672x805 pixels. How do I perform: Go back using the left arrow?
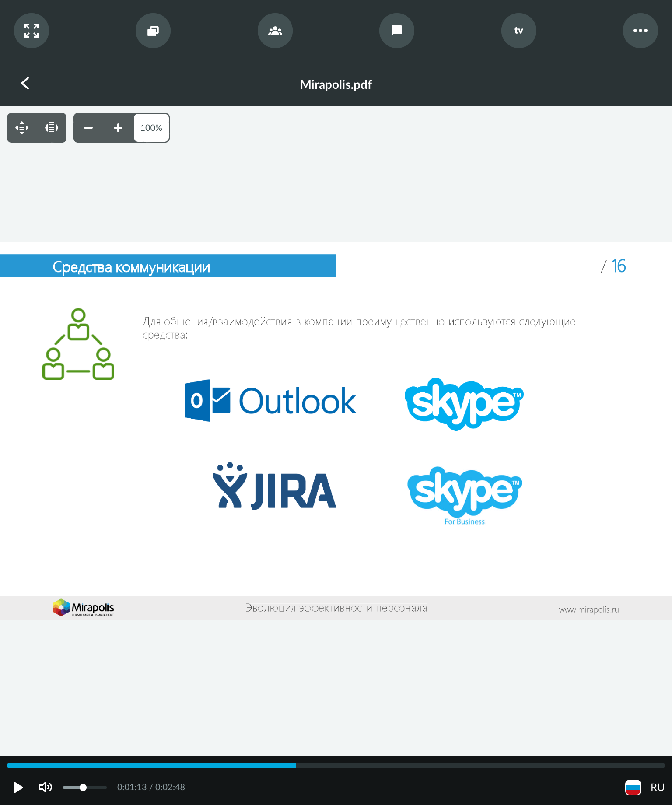(x=25, y=83)
